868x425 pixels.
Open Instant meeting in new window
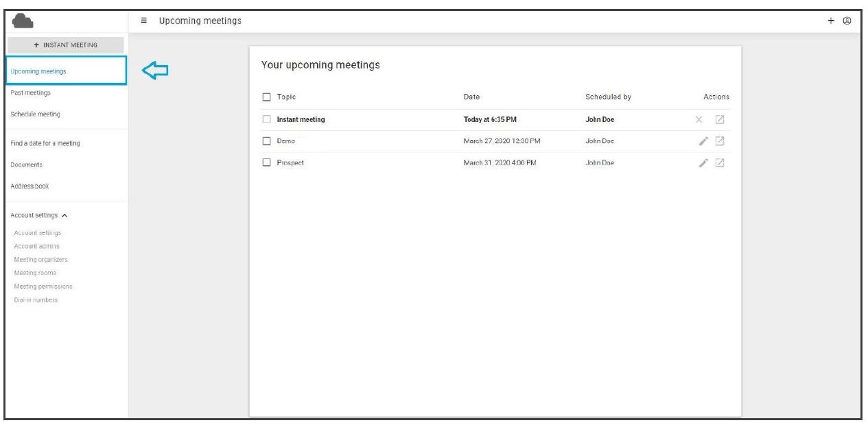tap(720, 120)
